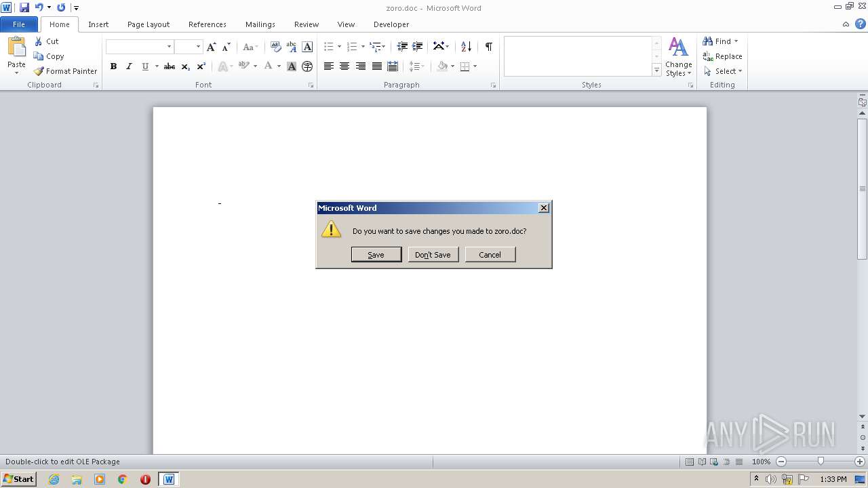Click Save in the dialog

coord(376,254)
